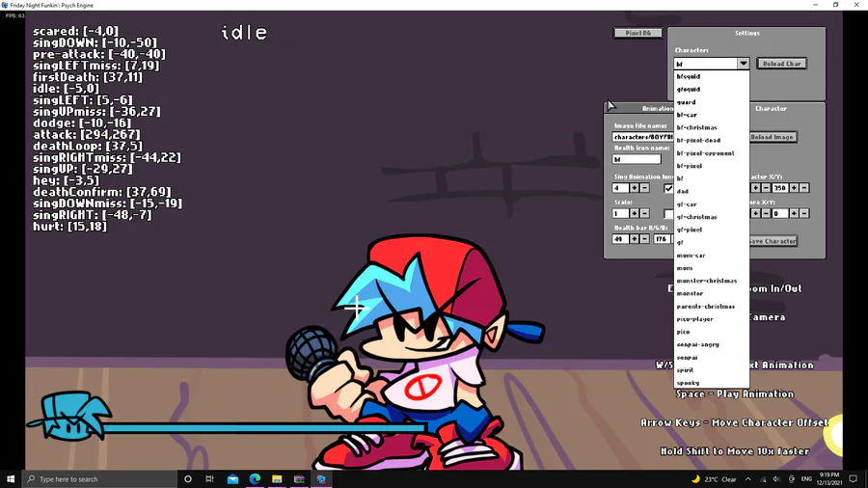Click the cyan health bar

pos(264,428)
